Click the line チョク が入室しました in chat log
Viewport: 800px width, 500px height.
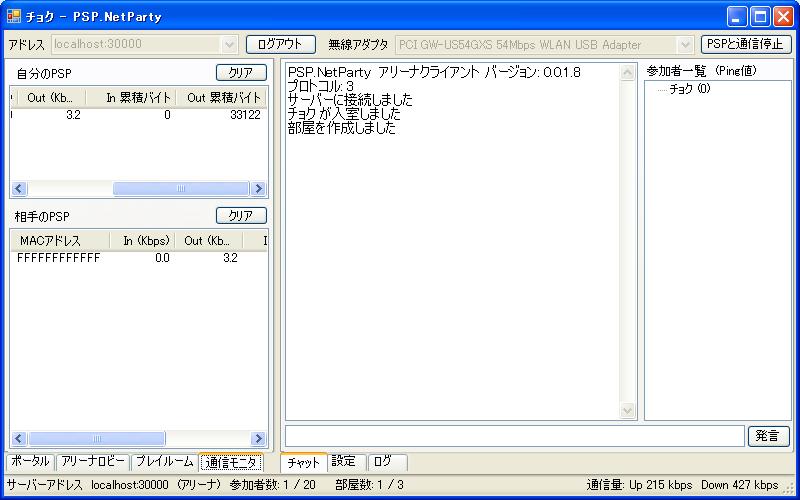[x=344, y=114]
